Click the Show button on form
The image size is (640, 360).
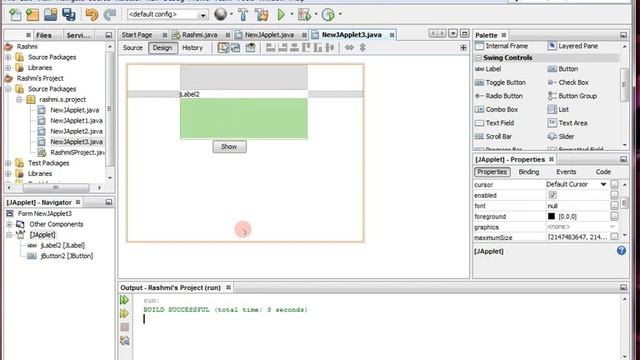coord(229,147)
